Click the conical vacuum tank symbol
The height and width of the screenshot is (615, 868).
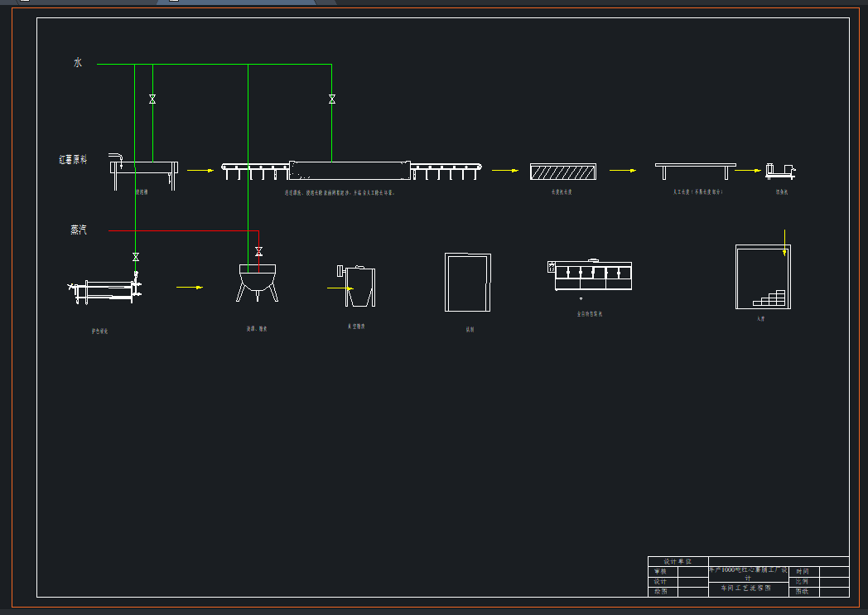click(x=356, y=286)
